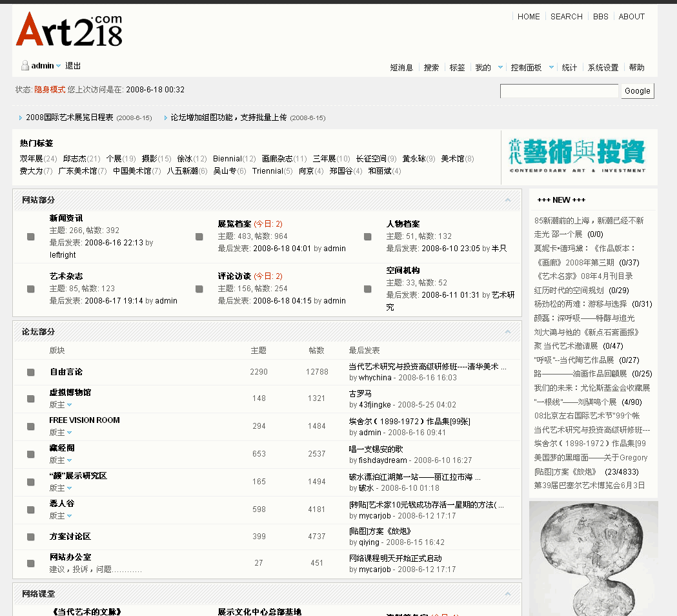Click arrow bullet before 论坛增加组图功能 announcement

point(165,118)
